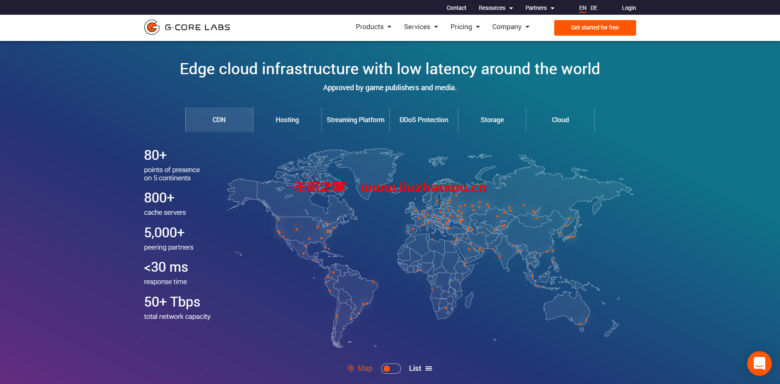The height and width of the screenshot is (384, 780).
Task: Select the List view label
Action: [x=415, y=369]
